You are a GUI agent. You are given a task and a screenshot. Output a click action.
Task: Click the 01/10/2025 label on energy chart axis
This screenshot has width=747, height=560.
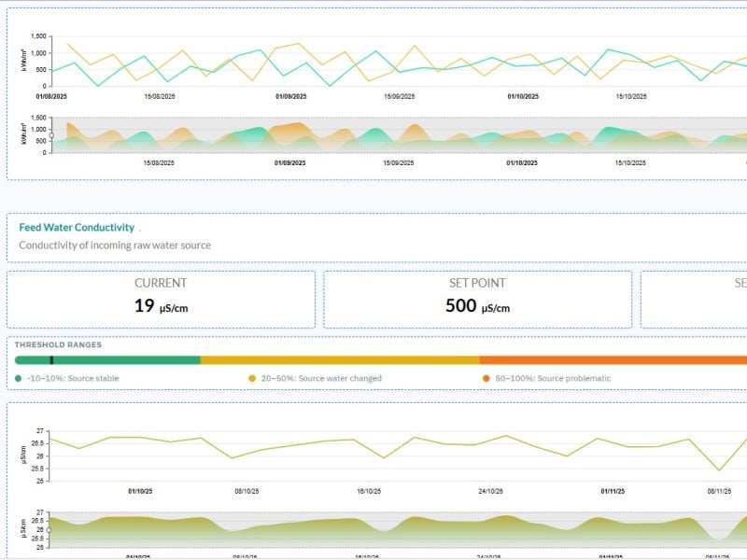pos(522,95)
